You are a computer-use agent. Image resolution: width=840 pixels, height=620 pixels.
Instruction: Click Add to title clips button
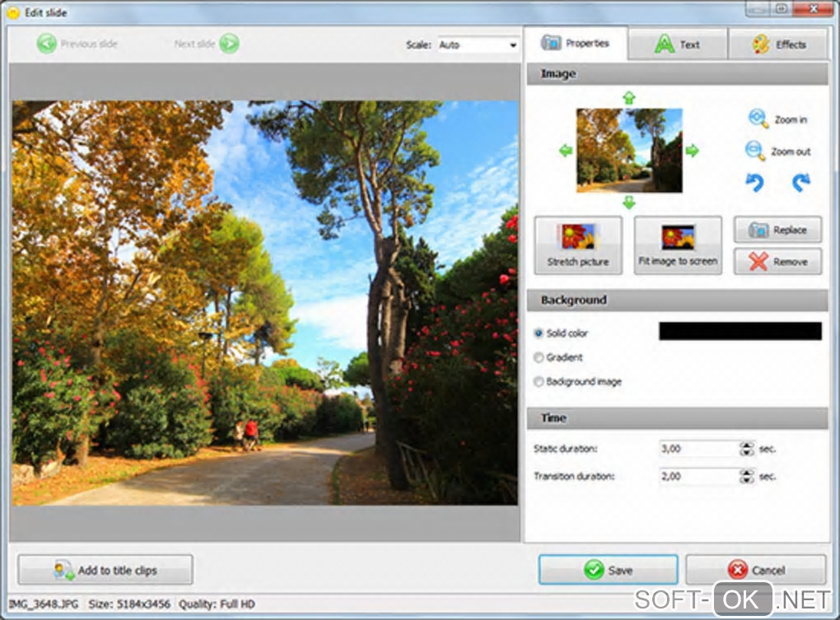[x=105, y=570]
